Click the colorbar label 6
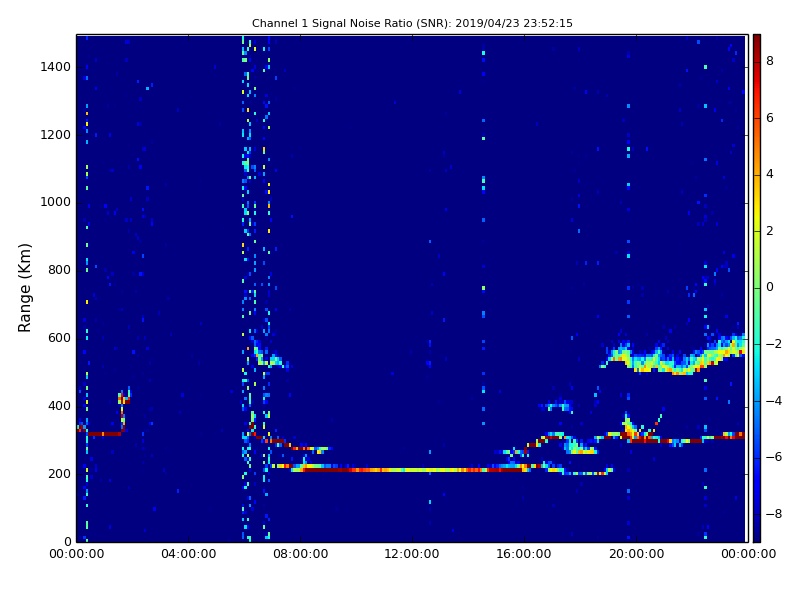Image resolution: width=800 pixels, height=600 pixels. 770,118
